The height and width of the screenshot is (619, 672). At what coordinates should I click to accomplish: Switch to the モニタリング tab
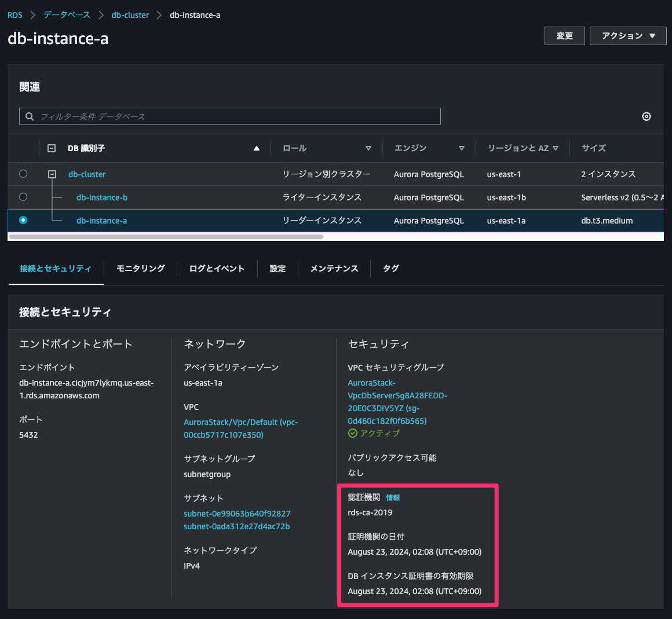[140, 268]
